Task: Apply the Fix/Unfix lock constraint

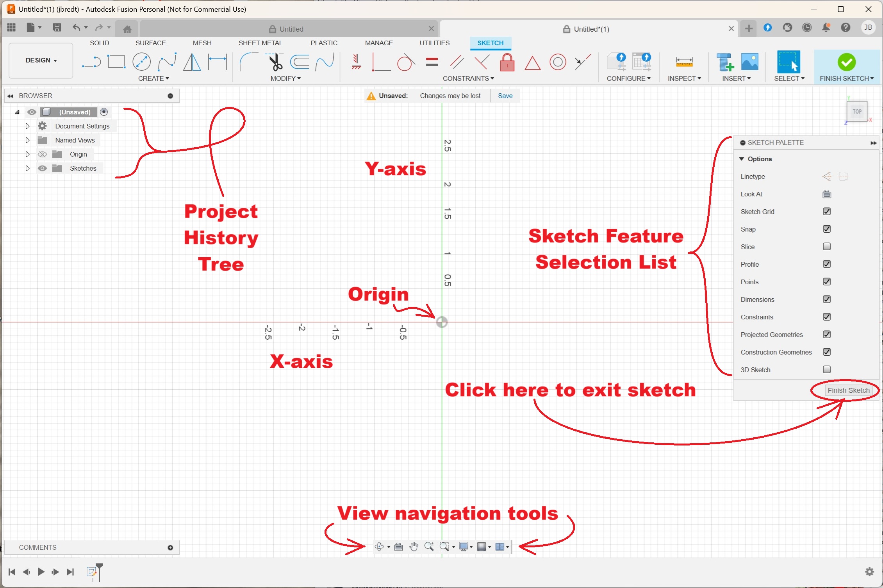Action: [x=507, y=62]
